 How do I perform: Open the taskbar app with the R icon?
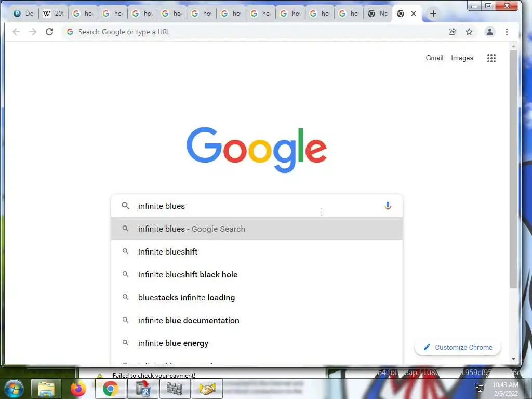(x=142, y=389)
